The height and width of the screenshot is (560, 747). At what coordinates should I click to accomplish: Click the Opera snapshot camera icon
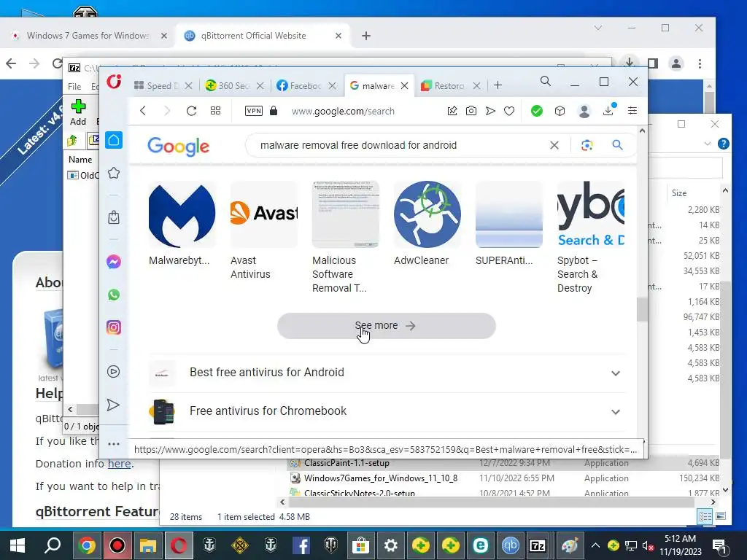point(471,111)
